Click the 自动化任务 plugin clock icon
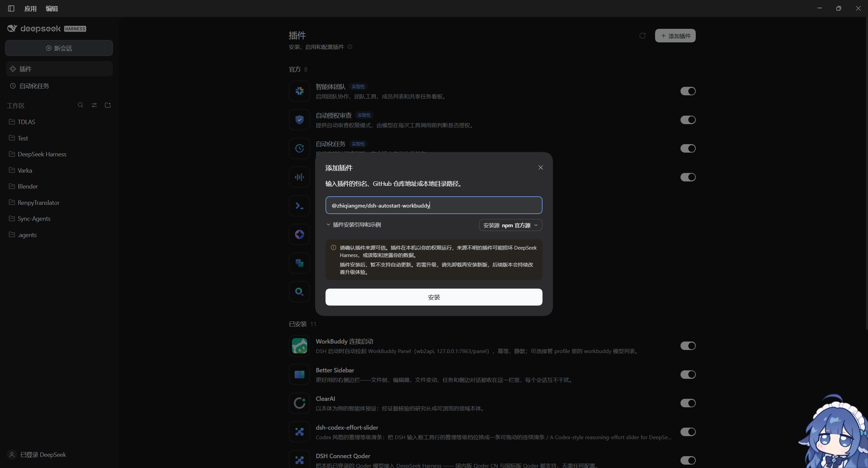This screenshot has height=468, width=868. [x=299, y=149]
